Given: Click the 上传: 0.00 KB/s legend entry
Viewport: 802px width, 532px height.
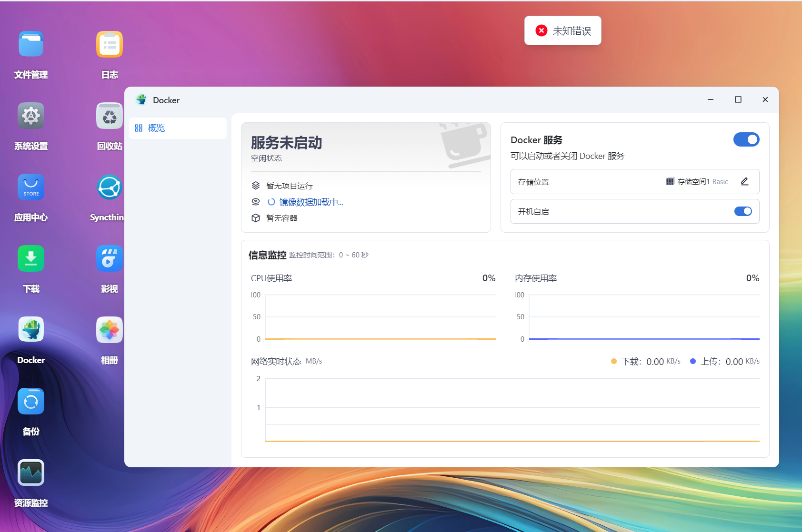Looking at the screenshot, I should [x=724, y=361].
